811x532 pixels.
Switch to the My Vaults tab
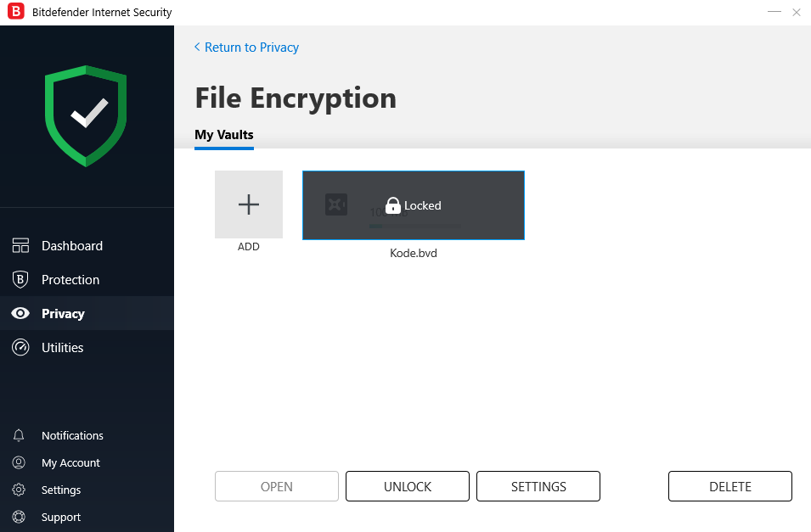224,135
